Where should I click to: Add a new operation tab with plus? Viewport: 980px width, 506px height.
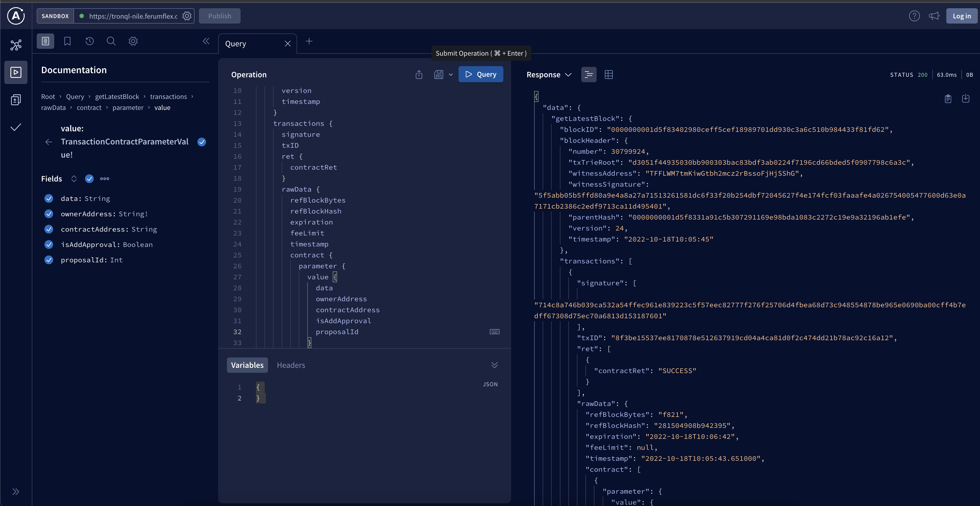click(309, 41)
